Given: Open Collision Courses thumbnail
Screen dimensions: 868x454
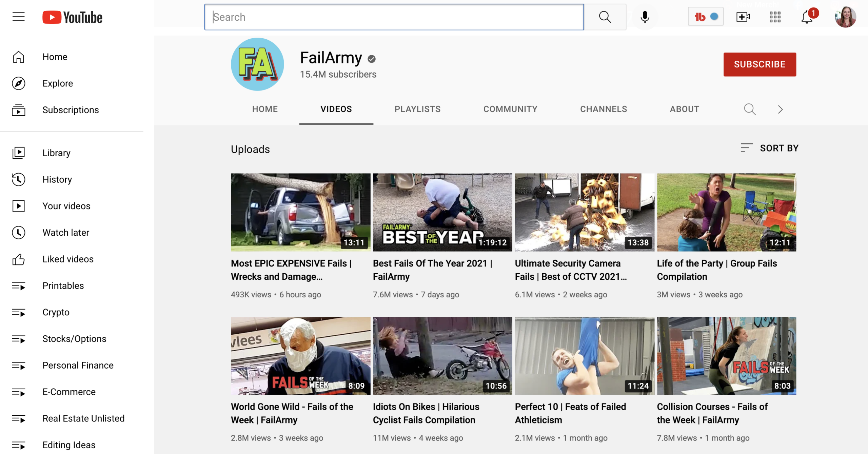Looking at the screenshot, I should (x=726, y=356).
